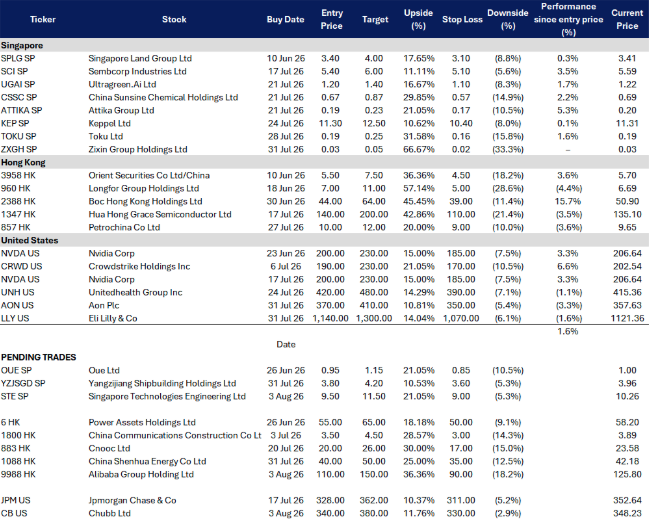650x525 pixels.
Task: Click ticker UGAI SP
Action: tap(18, 85)
